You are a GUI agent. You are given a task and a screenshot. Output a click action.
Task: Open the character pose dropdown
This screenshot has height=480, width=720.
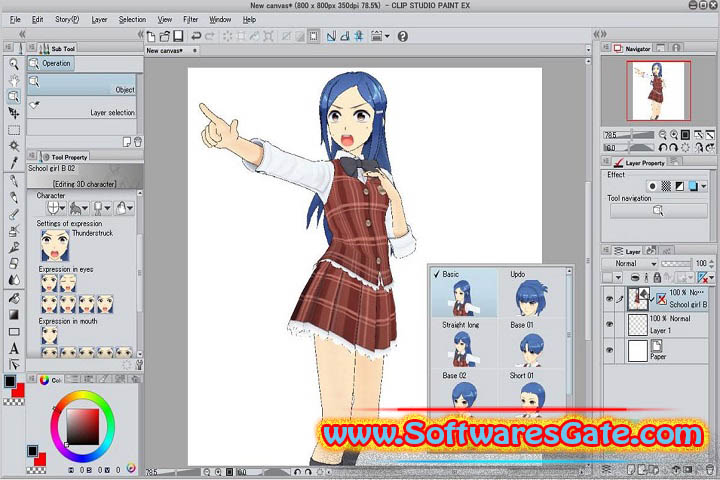tap(79, 208)
